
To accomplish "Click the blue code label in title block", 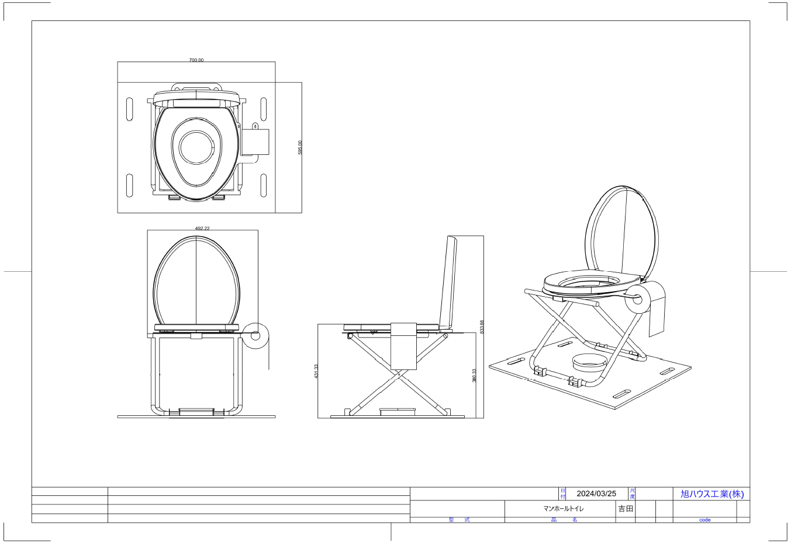I will point(704,520).
